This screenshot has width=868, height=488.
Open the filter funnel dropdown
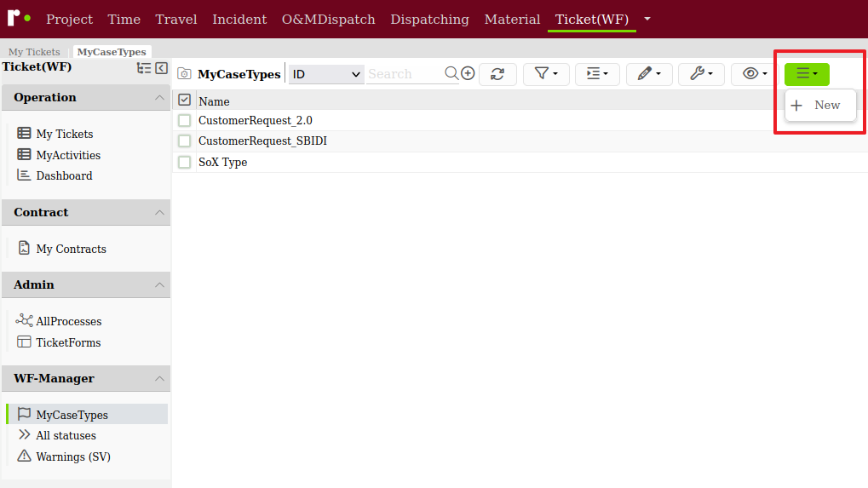(x=546, y=74)
